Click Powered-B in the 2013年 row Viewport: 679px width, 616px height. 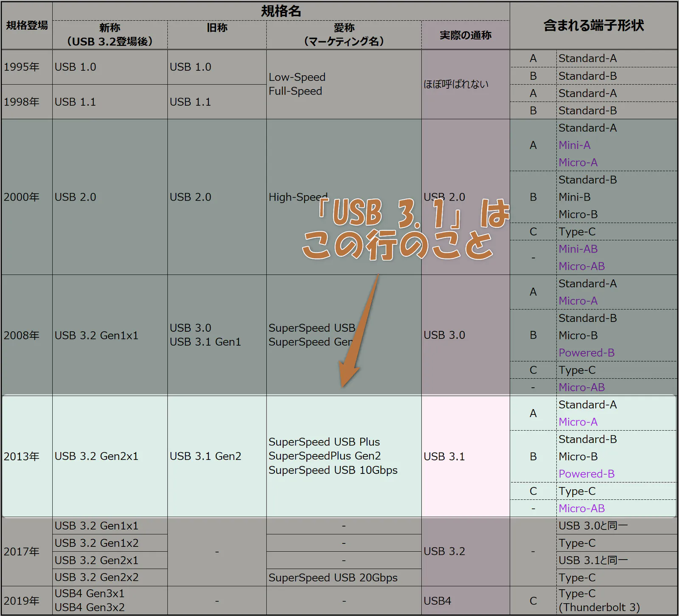(586, 474)
